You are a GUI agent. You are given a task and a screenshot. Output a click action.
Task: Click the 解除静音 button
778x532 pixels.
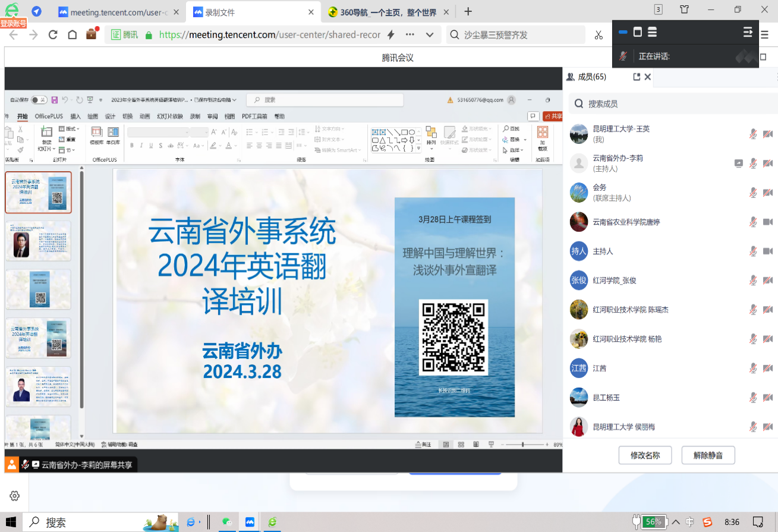click(708, 455)
